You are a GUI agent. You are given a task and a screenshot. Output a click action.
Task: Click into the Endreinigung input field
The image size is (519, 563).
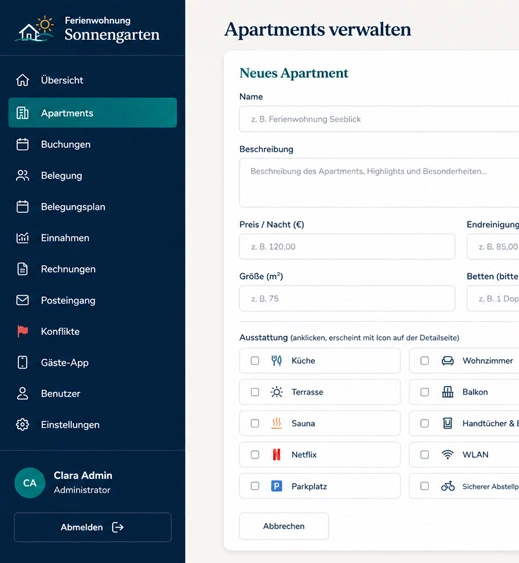pos(493,247)
